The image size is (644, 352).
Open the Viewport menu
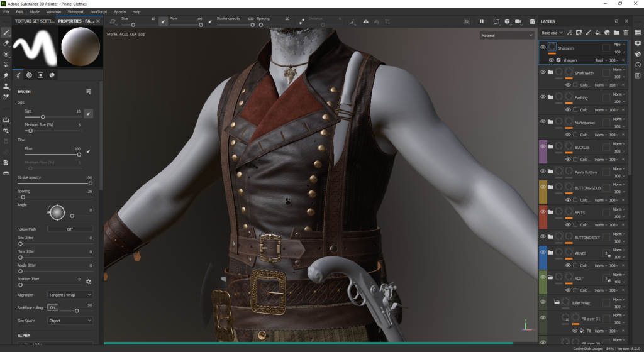(75, 11)
